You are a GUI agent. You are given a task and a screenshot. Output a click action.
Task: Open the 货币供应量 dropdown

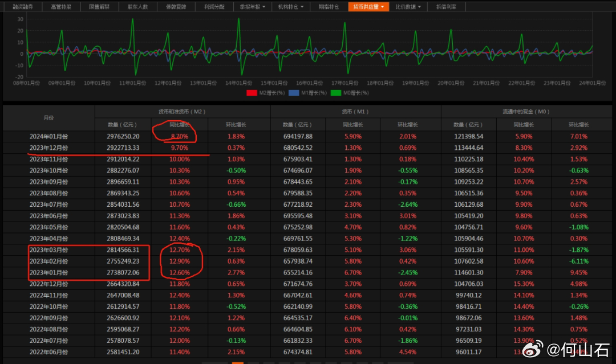(368, 7)
